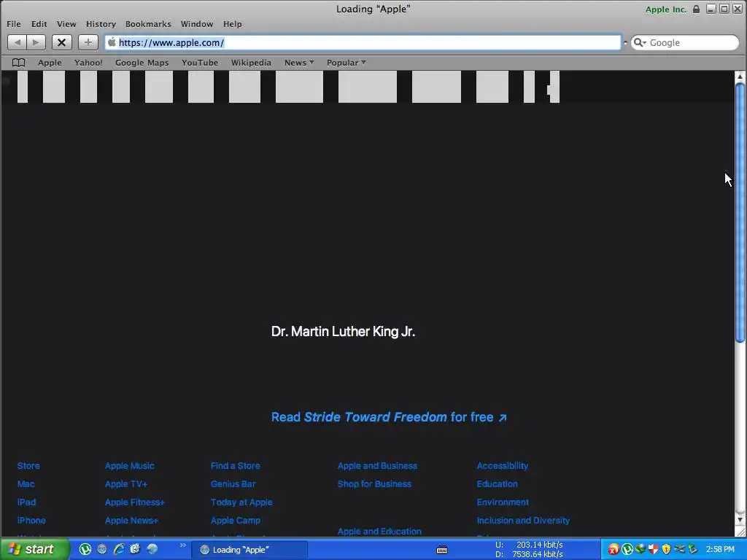This screenshot has width=747, height=560.
Task: Open the Edit menu
Action: (x=39, y=24)
